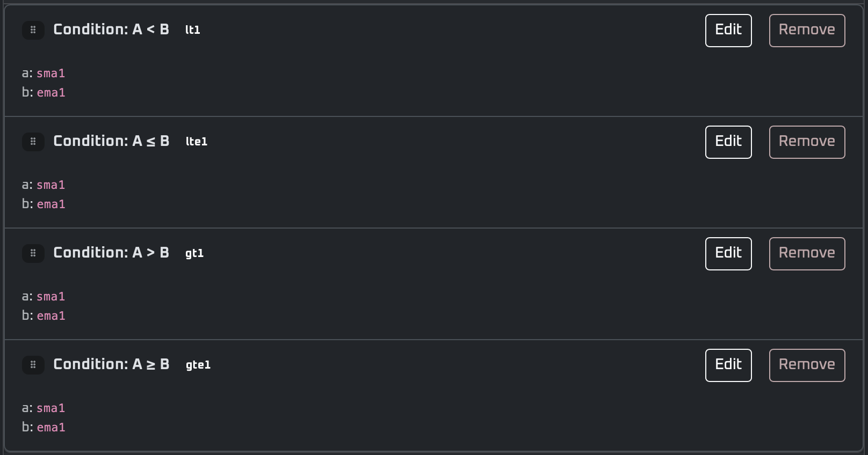Select the gte1 identifier label
Screen dimensions: 868x455
(198, 365)
